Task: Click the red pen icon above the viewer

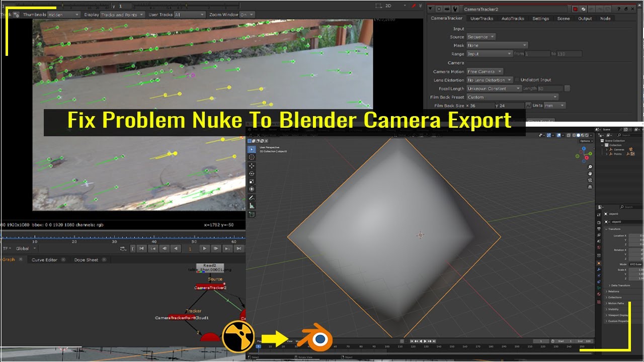Action: click(414, 6)
